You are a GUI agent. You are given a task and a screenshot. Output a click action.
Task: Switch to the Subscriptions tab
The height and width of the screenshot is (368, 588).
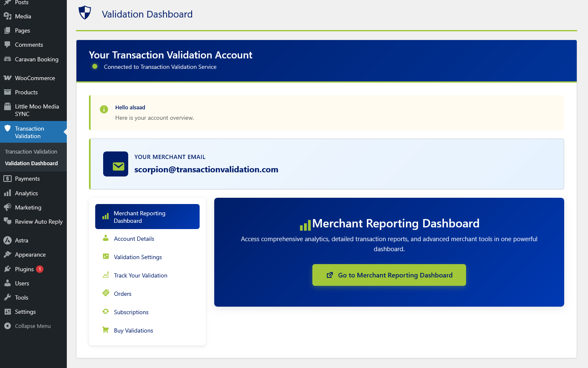click(147, 312)
